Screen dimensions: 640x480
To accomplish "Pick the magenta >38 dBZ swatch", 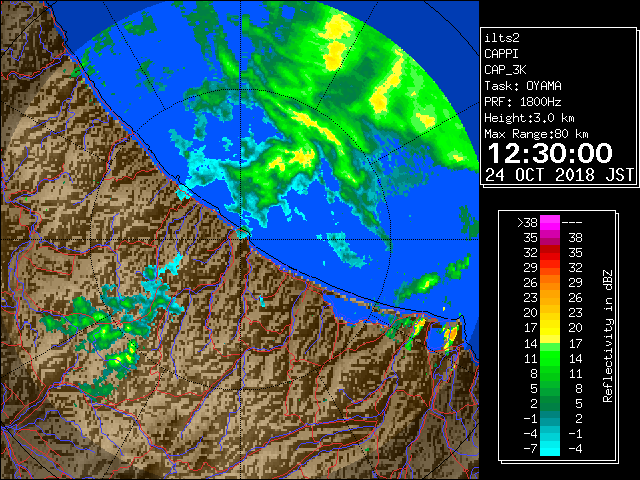I will [550, 223].
